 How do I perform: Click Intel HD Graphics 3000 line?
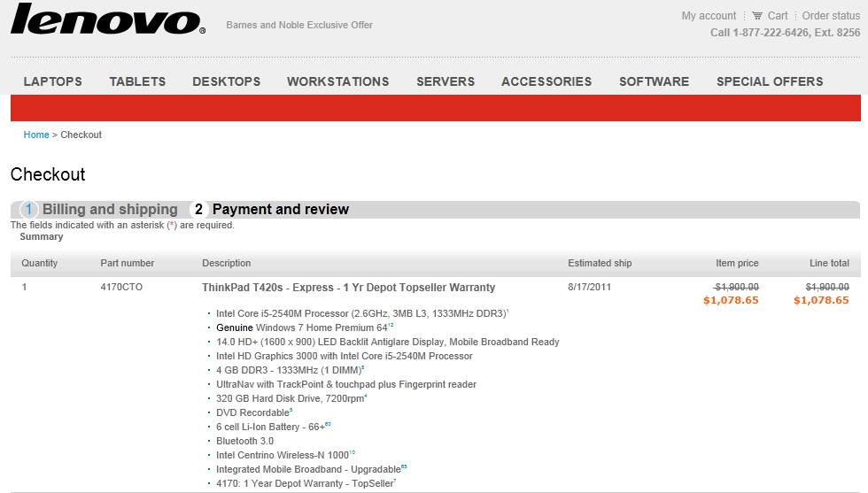pyautogui.click(x=345, y=356)
